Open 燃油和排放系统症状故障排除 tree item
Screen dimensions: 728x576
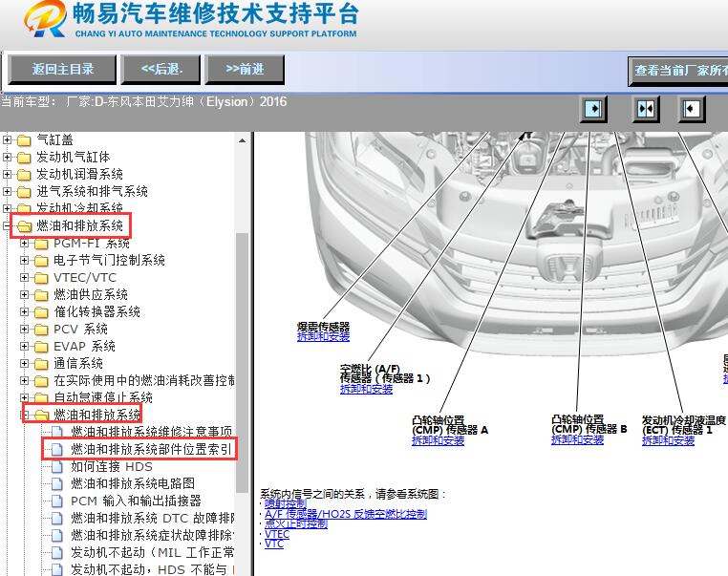coord(153,535)
